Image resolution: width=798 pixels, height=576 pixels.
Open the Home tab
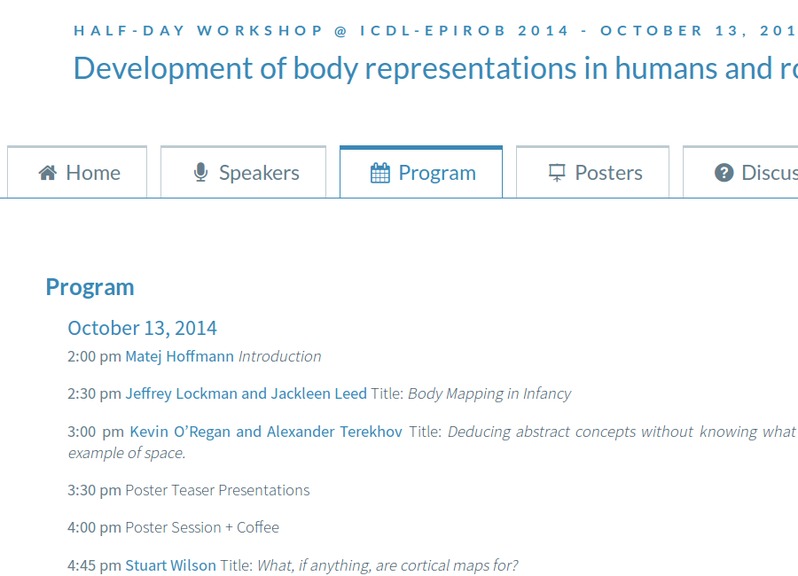pyautogui.click(x=77, y=172)
